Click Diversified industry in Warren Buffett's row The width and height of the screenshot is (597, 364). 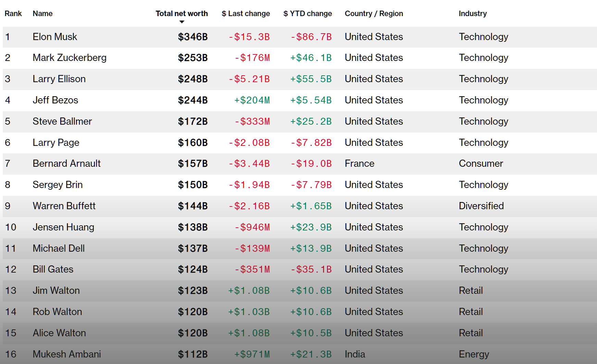481,206
